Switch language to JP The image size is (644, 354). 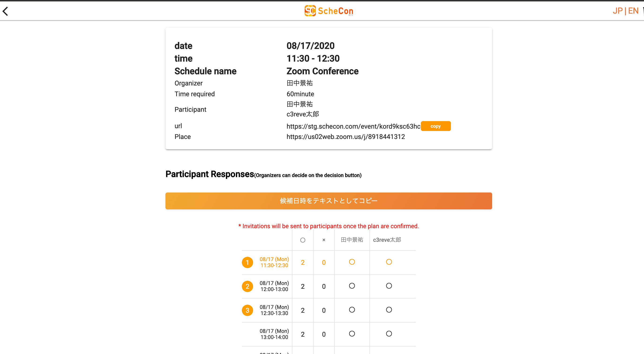[618, 11]
